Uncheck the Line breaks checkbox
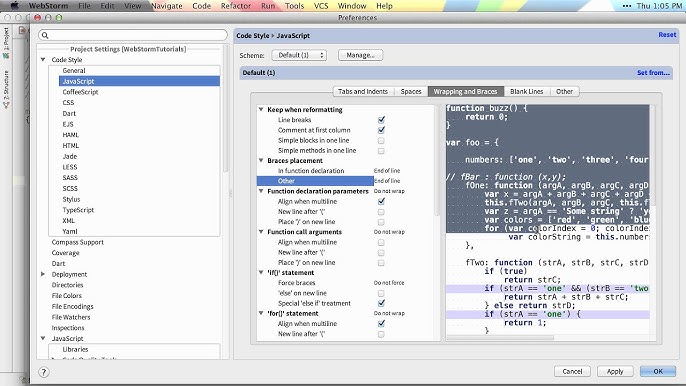The width and height of the screenshot is (686, 386). click(x=381, y=119)
